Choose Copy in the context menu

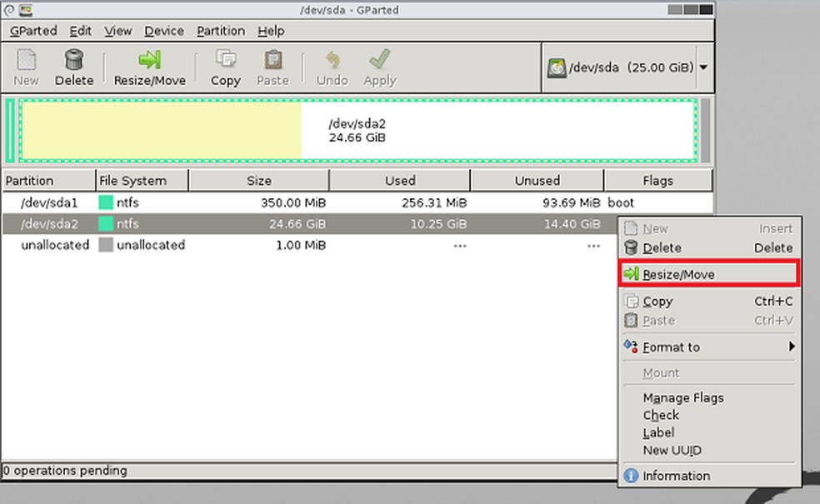coord(708,301)
